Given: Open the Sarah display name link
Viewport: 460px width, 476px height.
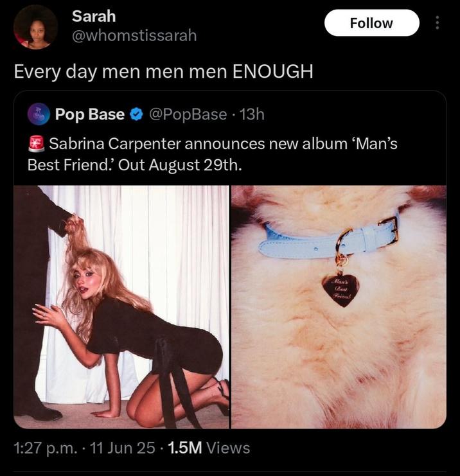Looking at the screenshot, I should pyautogui.click(x=94, y=16).
